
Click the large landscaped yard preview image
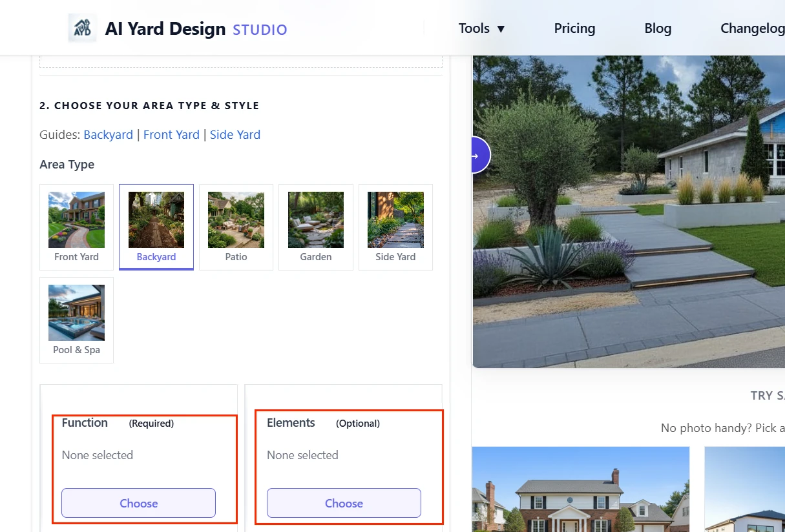629,211
